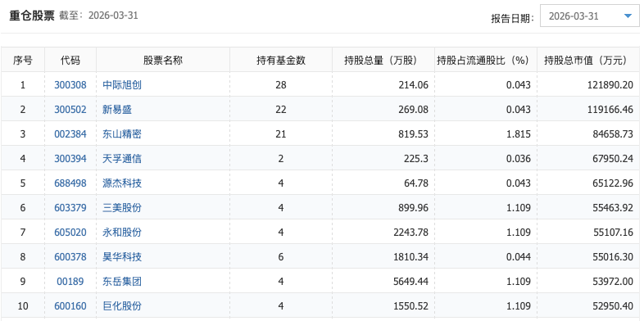644x321 pixels.
Task: Open stock code link 688498
Action: (70, 183)
